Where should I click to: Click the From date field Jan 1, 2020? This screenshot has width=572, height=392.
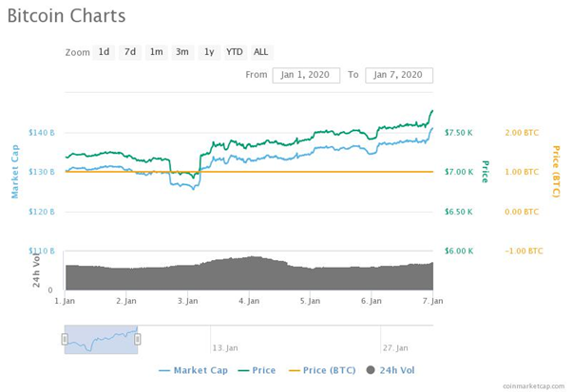tap(306, 75)
